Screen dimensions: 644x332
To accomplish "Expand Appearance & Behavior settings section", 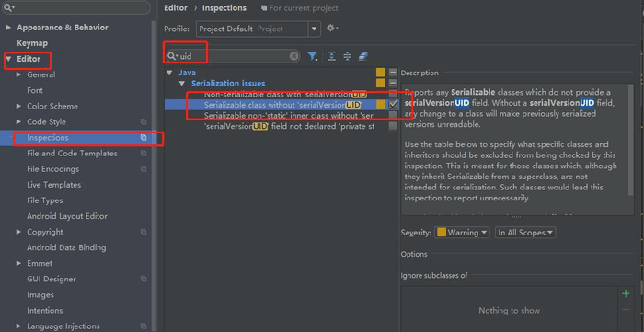I will [x=8, y=28].
